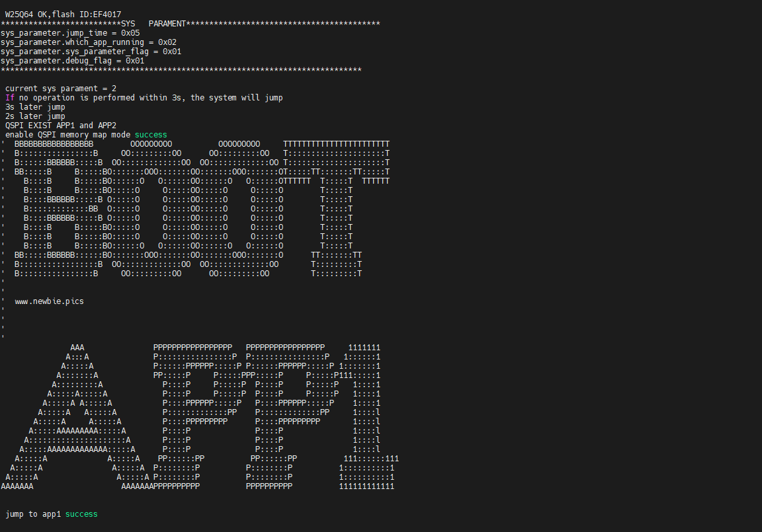Click green 'success' after jump to app1

[81, 514]
